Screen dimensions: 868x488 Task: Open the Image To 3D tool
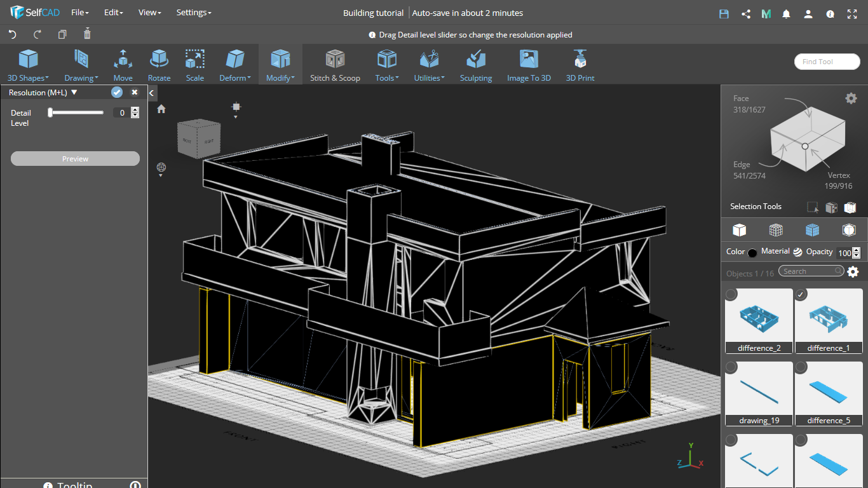coord(529,65)
